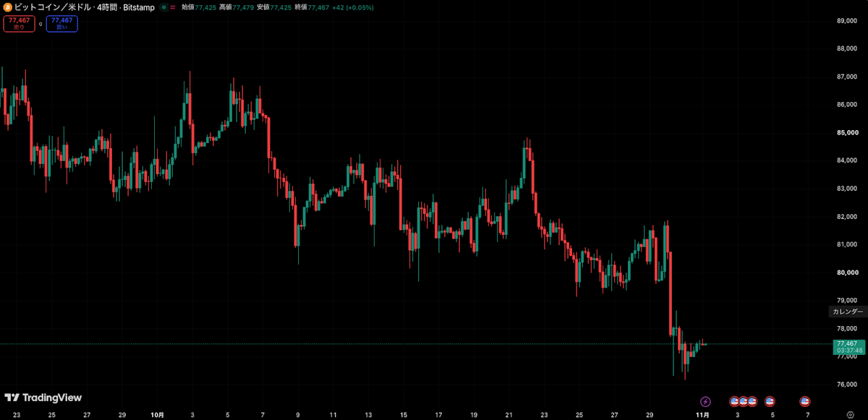Click the +42 (+0.05%) change value

353,7
